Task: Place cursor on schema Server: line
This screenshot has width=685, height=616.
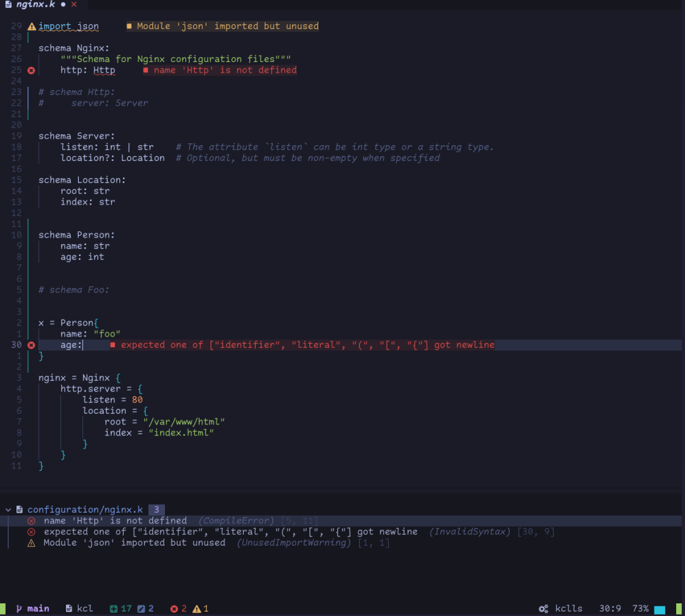Action: click(x=77, y=136)
